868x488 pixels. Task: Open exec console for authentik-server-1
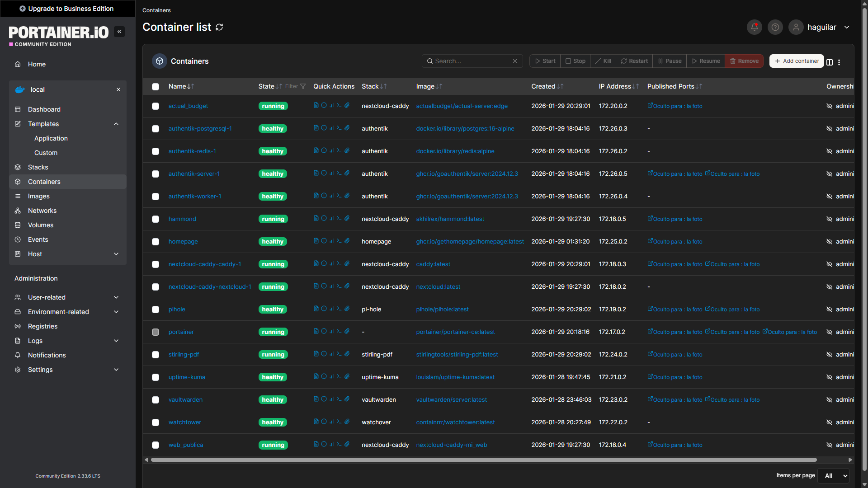pyautogui.click(x=339, y=173)
